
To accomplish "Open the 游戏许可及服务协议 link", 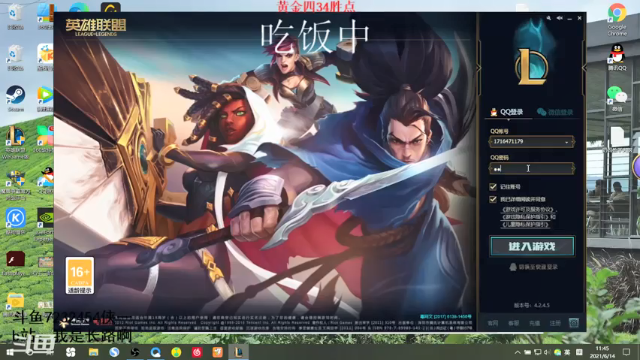I will tap(527, 209).
